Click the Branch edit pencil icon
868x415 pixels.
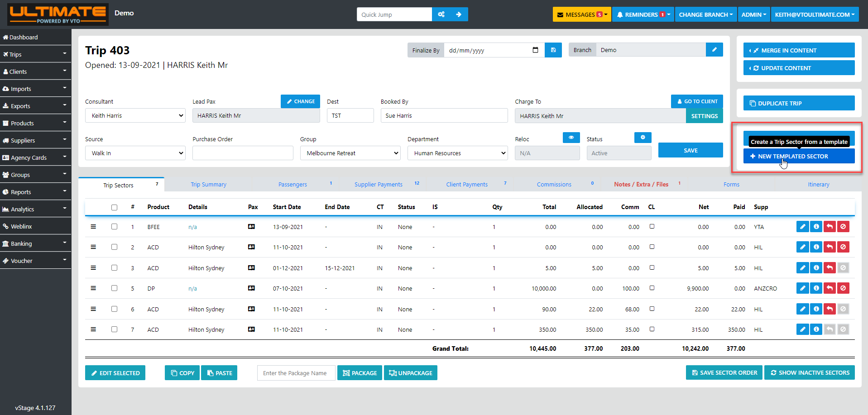tap(714, 50)
